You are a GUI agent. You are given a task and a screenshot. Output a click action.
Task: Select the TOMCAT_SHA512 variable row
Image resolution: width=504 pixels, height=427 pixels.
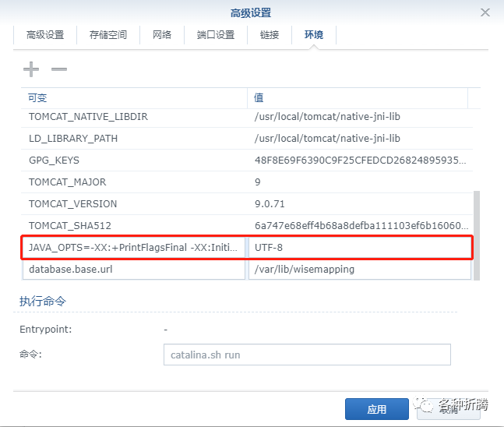point(247,226)
